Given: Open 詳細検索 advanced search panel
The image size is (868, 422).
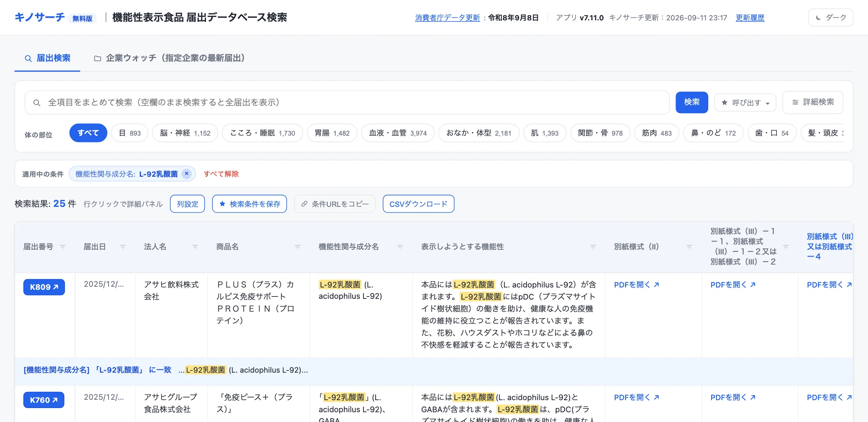Looking at the screenshot, I should [813, 102].
